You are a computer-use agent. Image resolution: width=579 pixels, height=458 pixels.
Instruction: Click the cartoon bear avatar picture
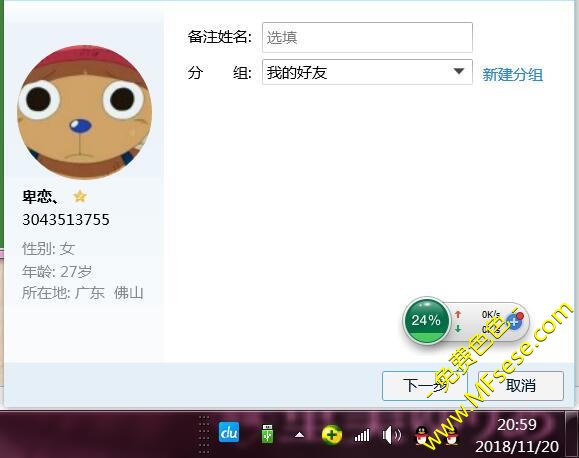[85, 112]
